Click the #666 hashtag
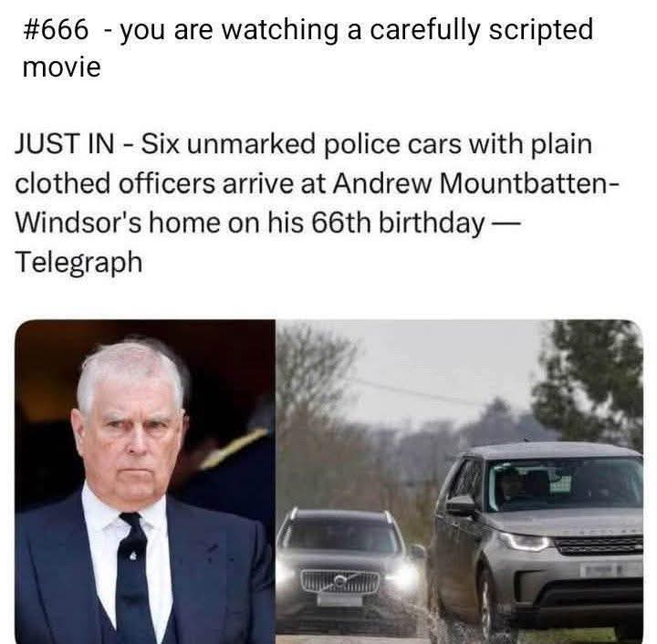Image resolution: width=657 pixels, height=644 pixels. click(56, 30)
